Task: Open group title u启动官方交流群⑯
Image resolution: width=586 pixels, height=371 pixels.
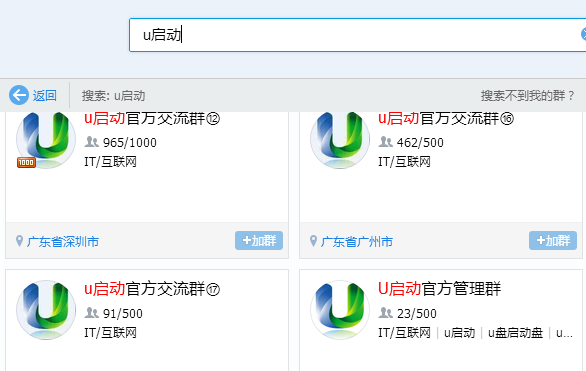Action: 446,119
